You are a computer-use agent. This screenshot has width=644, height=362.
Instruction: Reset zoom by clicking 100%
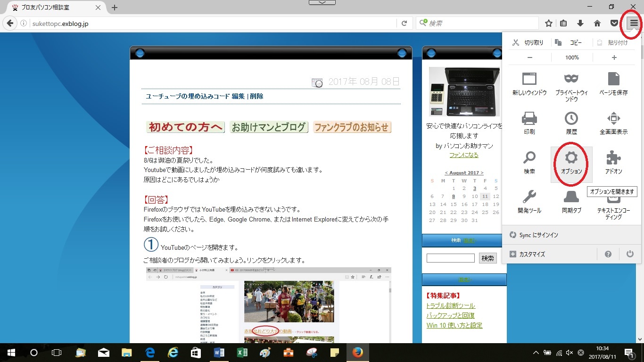572,58
